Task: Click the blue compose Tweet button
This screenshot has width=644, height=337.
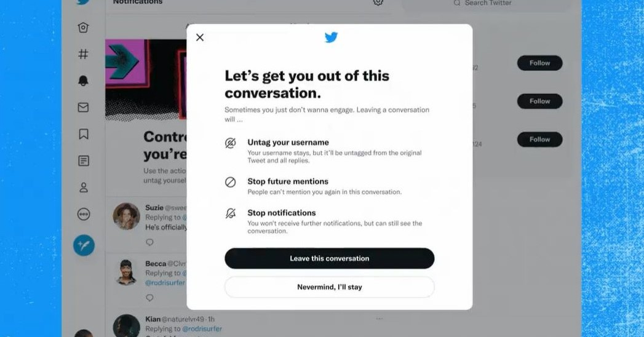Action: coord(84,245)
